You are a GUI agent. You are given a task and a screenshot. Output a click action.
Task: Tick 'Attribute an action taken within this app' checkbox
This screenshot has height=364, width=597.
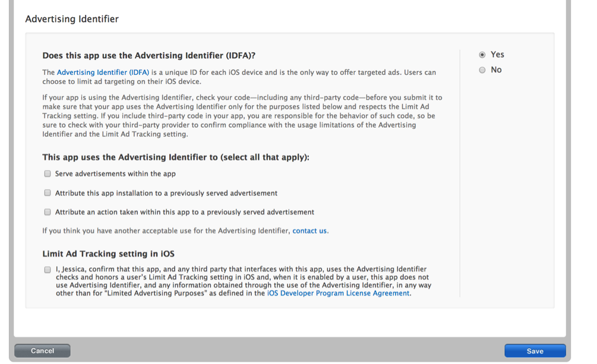[x=48, y=212]
